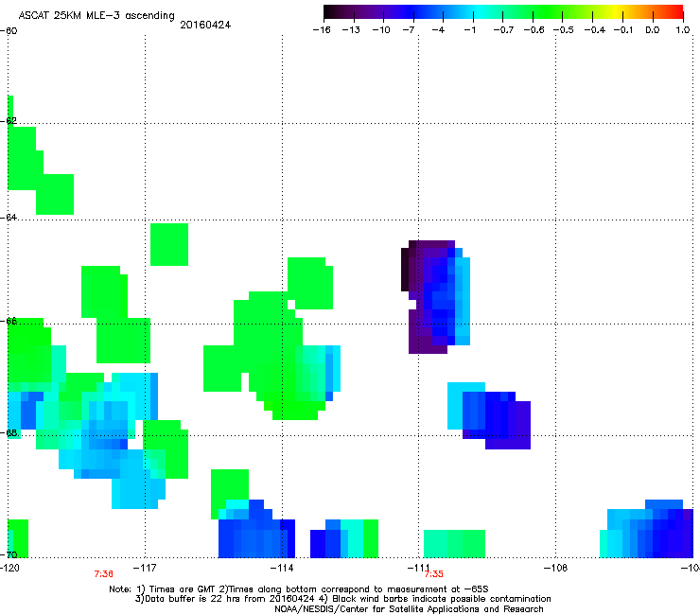Click the colorbar tick label -0.7

click(503, 30)
